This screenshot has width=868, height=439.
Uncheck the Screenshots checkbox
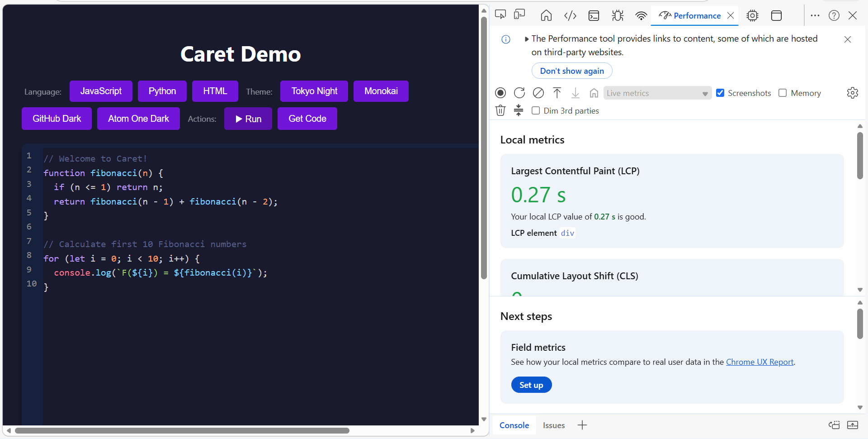pyautogui.click(x=720, y=93)
